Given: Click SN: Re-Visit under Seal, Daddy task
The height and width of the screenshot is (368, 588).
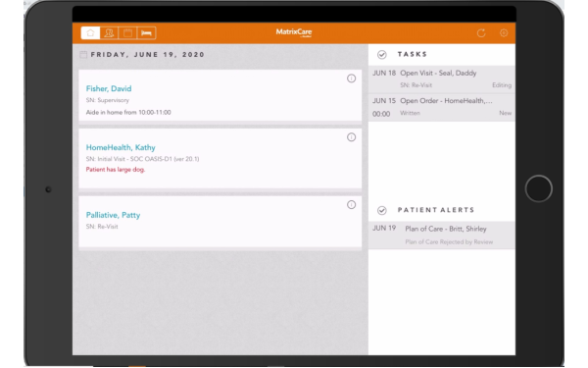Looking at the screenshot, I should [x=416, y=85].
